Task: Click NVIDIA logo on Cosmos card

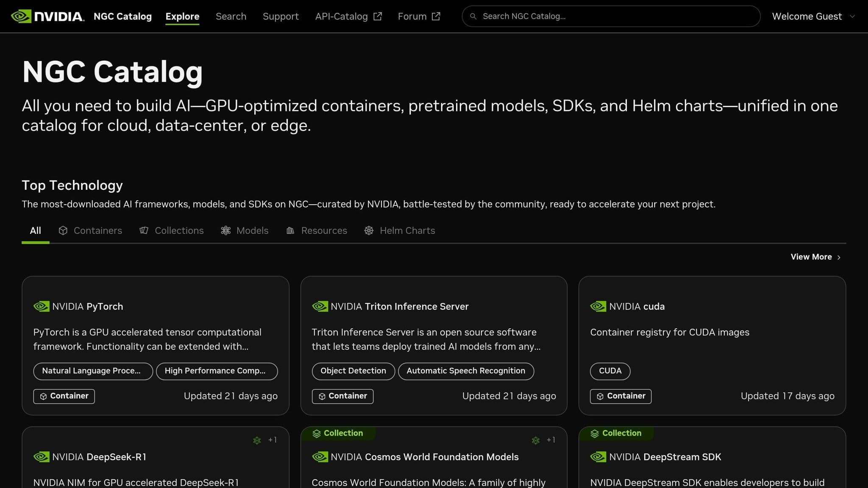Action: coord(320,457)
